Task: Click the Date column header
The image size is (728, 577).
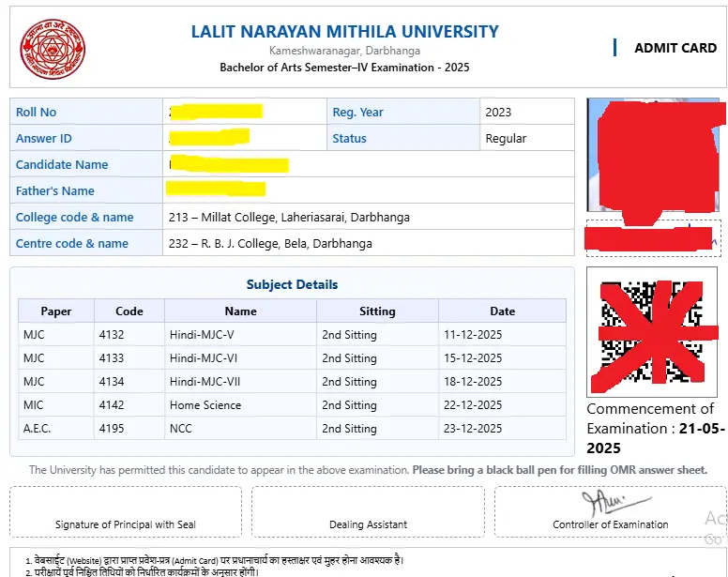Action: pos(502,311)
